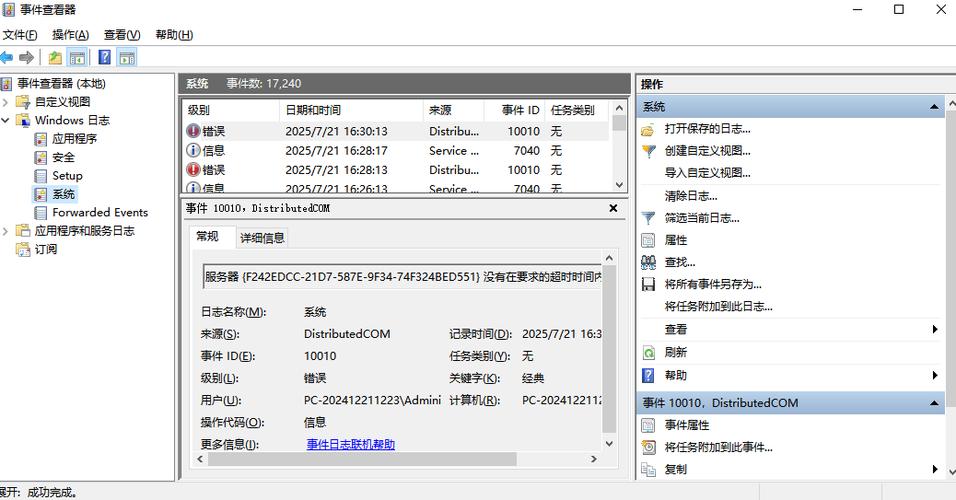The height and width of the screenshot is (500, 956).
Task: Expand the 应用程序和服务日志 tree node
Action: pyautogui.click(x=5, y=230)
